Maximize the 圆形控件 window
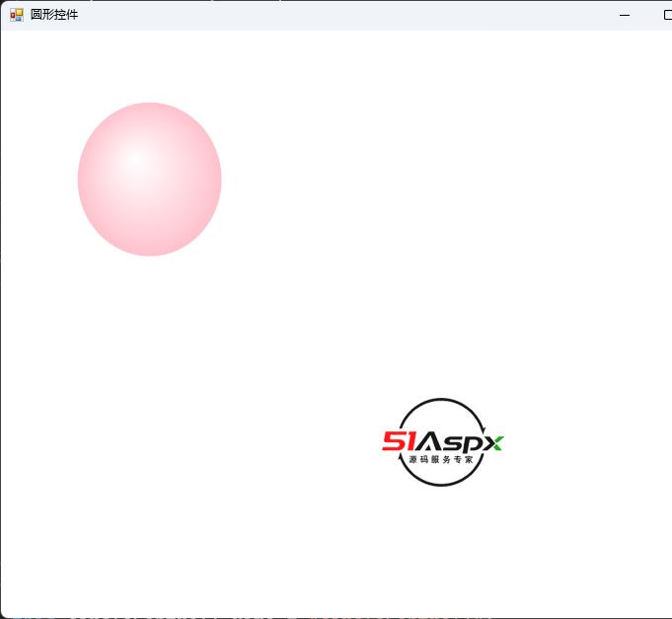The image size is (672, 619). 667,15
